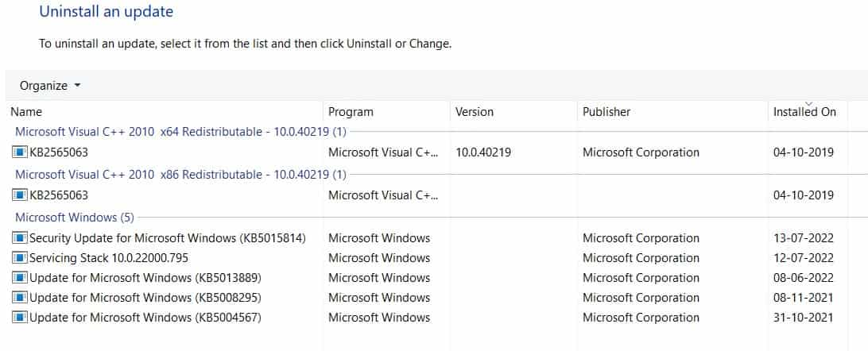Sort by the Installed On column
The image size is (868, 351).
point(804,112)
